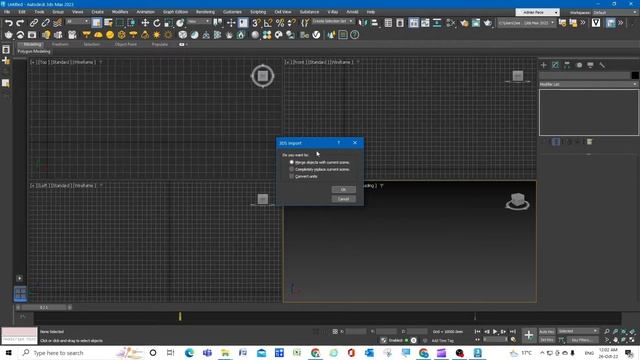Click the V-Ray logo toolbar icon
This screenshot has width=640, height=360.
(x=596, y=23)
